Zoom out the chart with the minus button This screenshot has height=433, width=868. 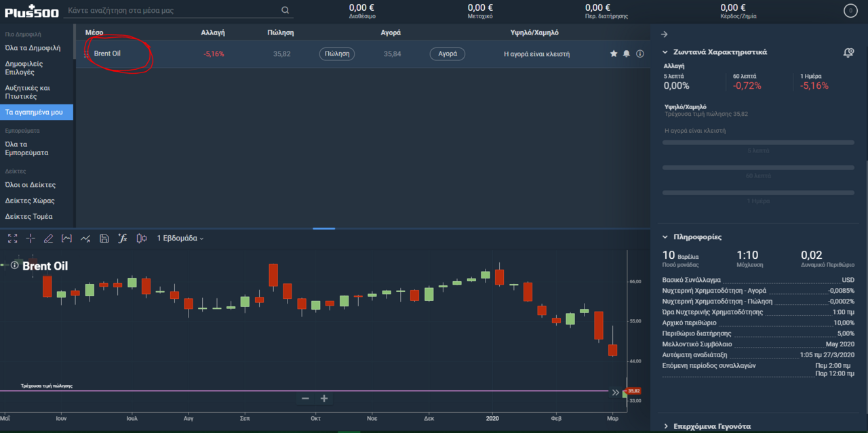pos(305,398)
